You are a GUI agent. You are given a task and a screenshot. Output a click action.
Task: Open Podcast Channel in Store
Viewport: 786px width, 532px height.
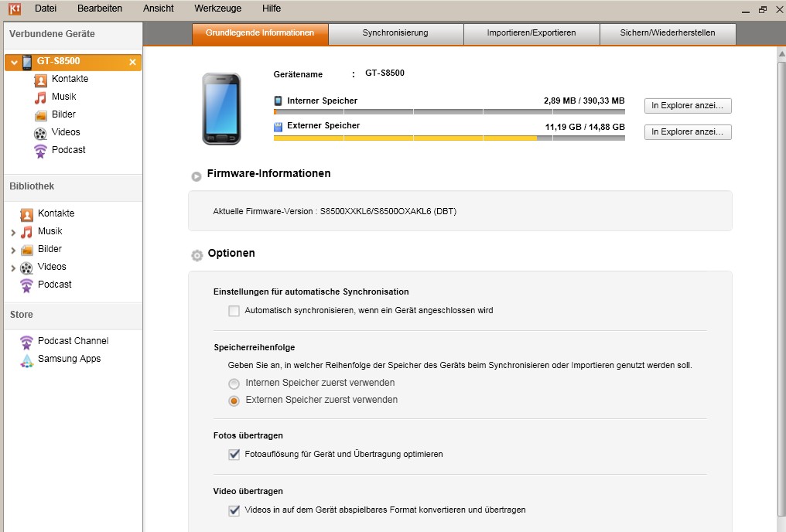point(73,341)
